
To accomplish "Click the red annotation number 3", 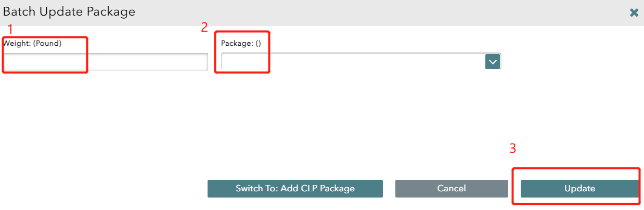I will [x=512, y=149].
